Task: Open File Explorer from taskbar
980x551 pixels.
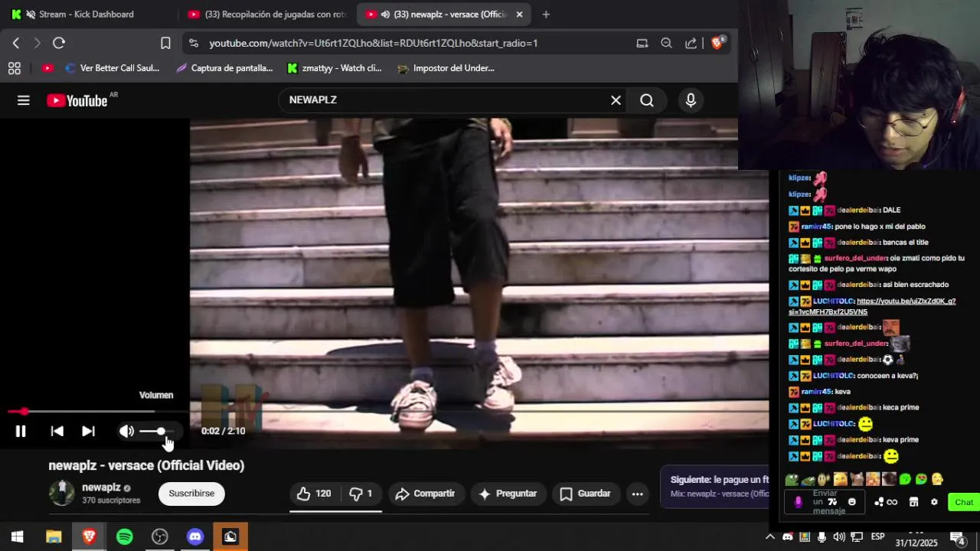Action: 54,537
